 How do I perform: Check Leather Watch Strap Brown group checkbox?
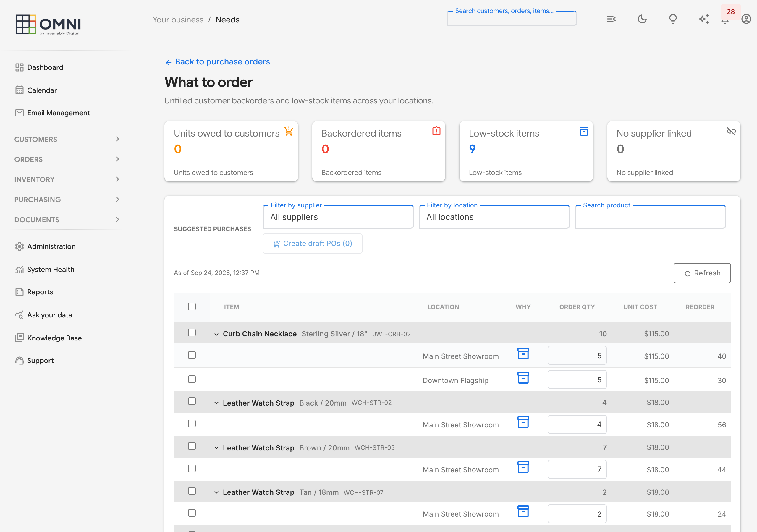pos(192,446)
